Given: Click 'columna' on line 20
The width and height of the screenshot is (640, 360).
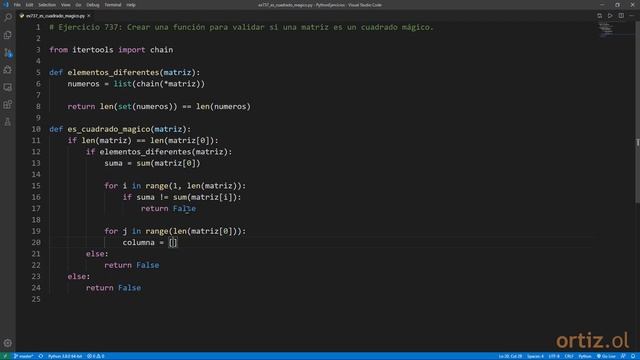Looking at the screenshot, I should coord(138,242).
